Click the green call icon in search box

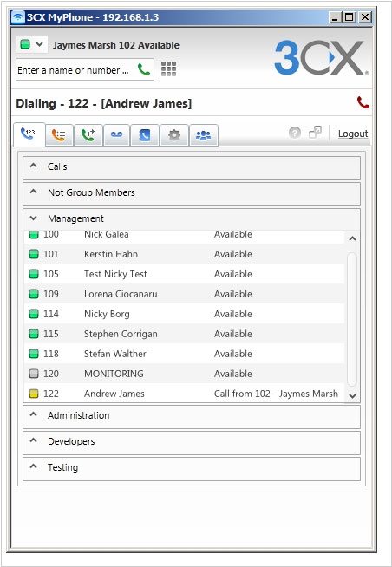coord(144,69)
